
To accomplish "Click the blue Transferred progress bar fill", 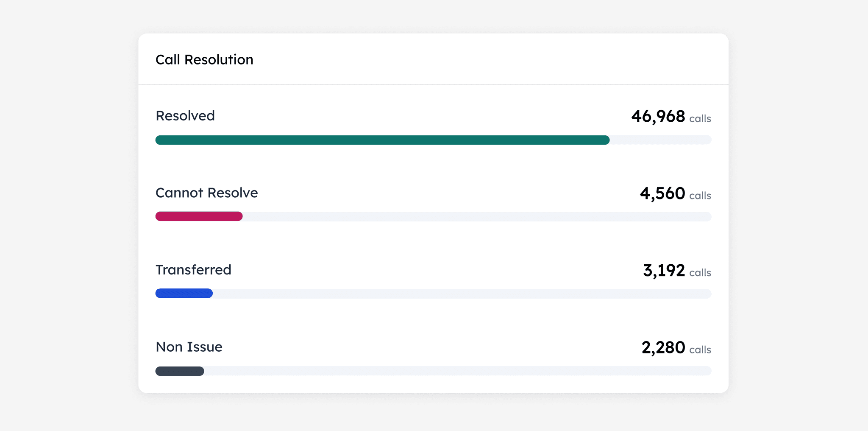I will [x=184, y=294].
